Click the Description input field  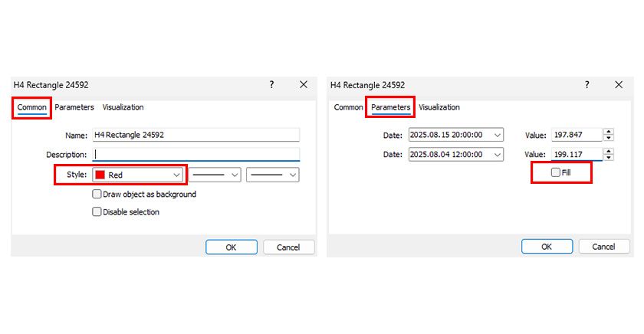[195, 155]
